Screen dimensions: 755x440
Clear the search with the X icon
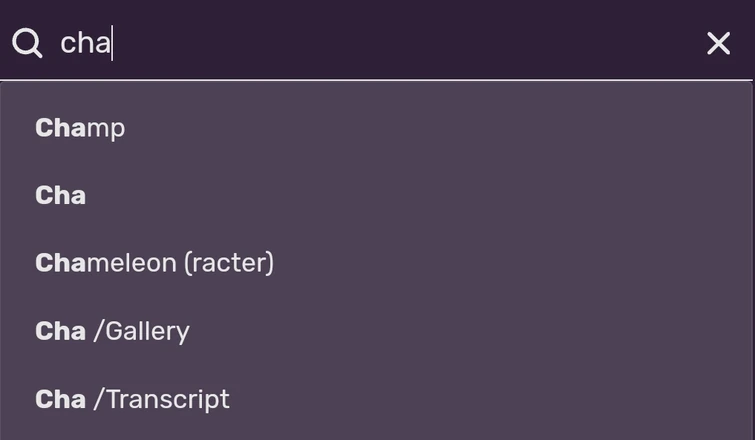718,43
